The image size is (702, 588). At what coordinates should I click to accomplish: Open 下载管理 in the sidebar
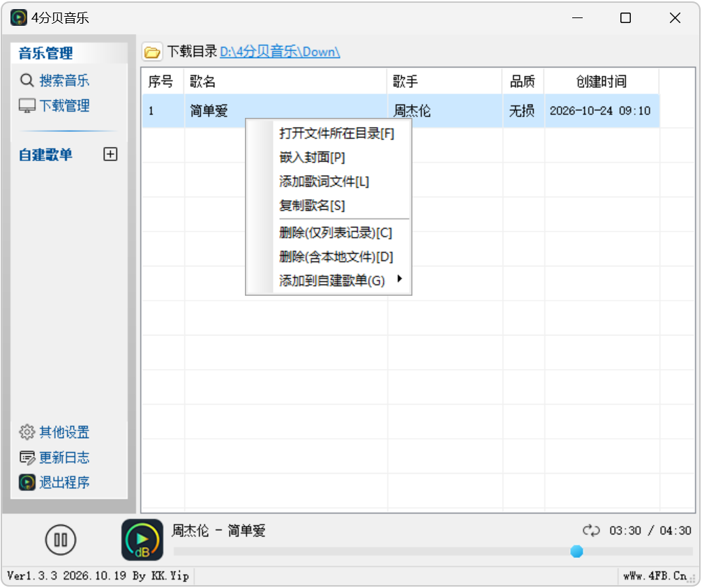64,106
